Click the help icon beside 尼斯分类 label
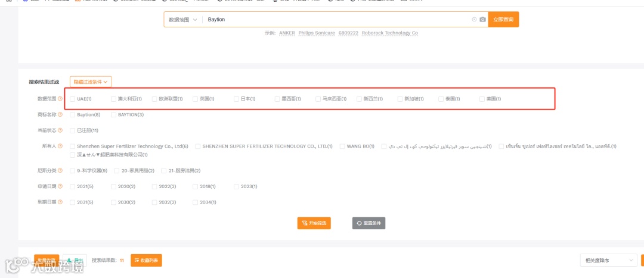 (x=60, y=170)
